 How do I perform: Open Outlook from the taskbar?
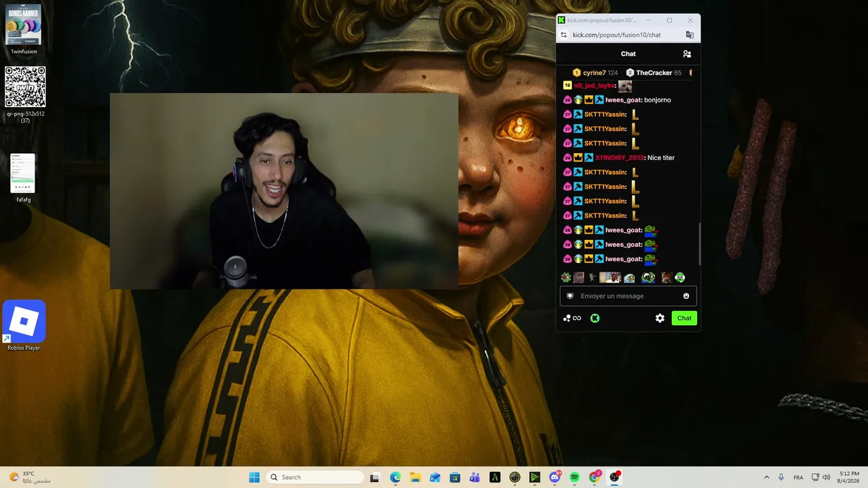point(435,477)
